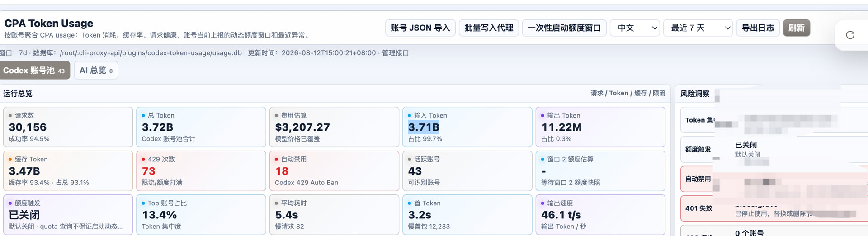Switch to the Codex 账号池 tab
The width and height of the screenshot is (868, 236).
(x=34, y=71)
